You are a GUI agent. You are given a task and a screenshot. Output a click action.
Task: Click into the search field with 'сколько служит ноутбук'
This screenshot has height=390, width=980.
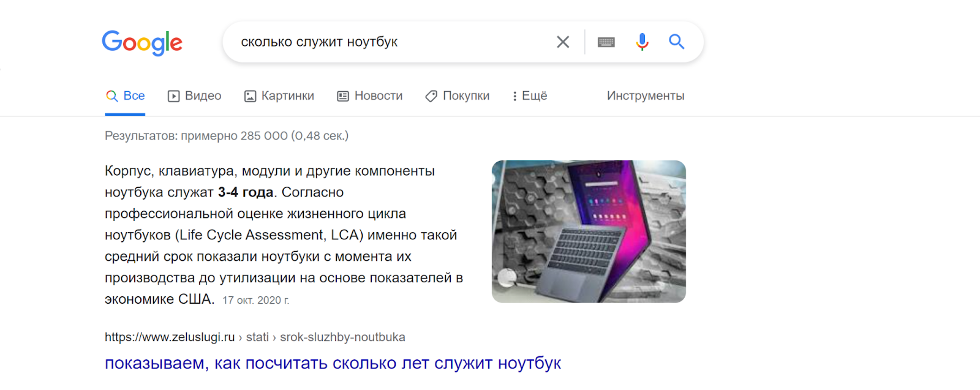click(380, 42)
